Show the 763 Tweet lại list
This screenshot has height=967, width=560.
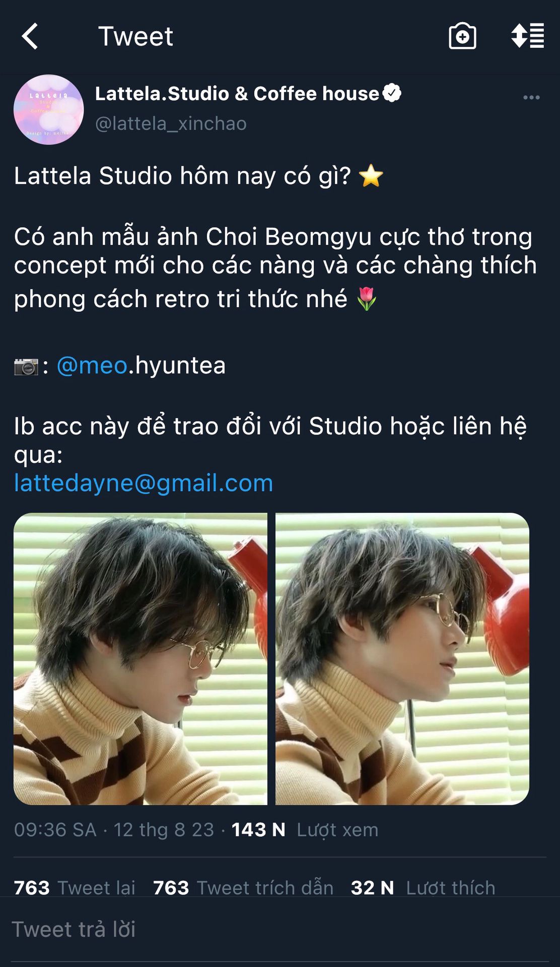(75, 887)
